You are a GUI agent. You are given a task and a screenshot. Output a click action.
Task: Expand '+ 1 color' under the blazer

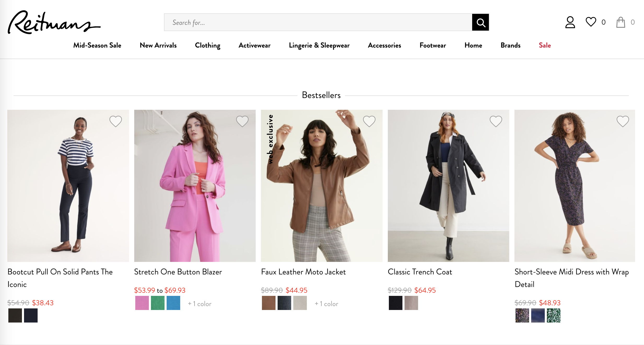200,304
